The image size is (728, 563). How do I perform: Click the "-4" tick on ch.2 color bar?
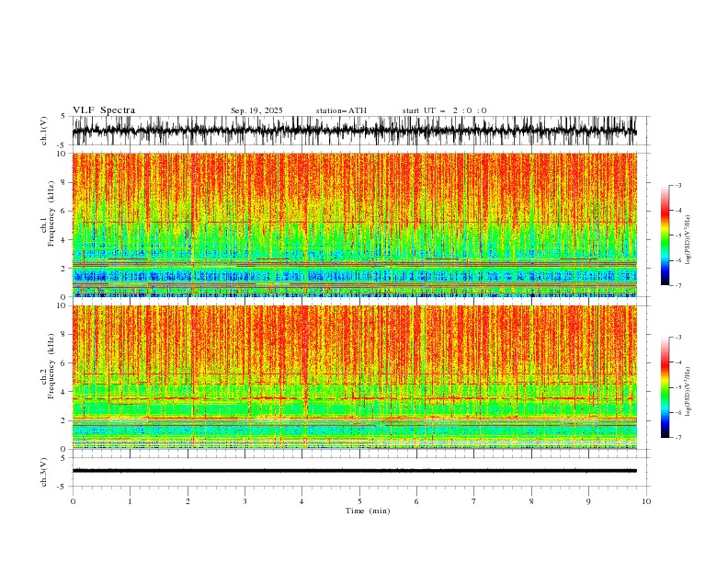tap(677, 362)
